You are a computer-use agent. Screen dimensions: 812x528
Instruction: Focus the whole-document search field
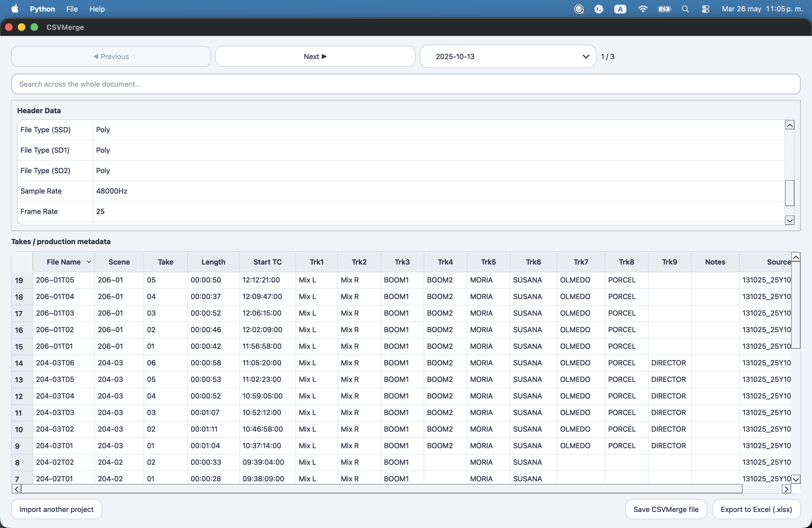coord(406,84)
